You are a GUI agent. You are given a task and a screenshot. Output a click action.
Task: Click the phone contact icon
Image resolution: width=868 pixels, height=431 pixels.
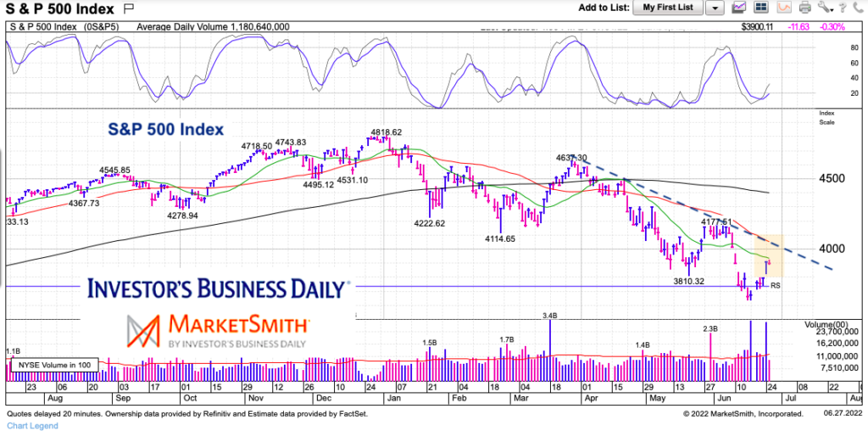(858, 7)
